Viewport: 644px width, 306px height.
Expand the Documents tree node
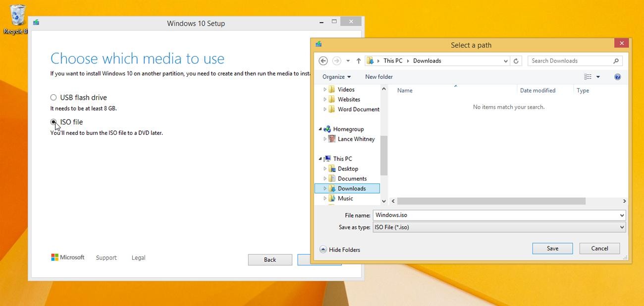(325, 179)
